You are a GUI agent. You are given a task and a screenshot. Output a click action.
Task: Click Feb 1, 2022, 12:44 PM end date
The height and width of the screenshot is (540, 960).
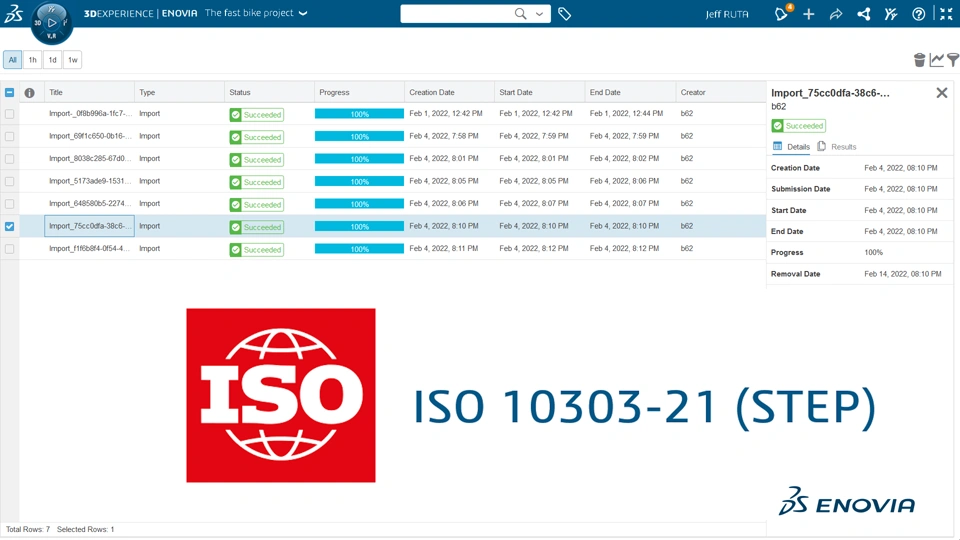point(626,113)
